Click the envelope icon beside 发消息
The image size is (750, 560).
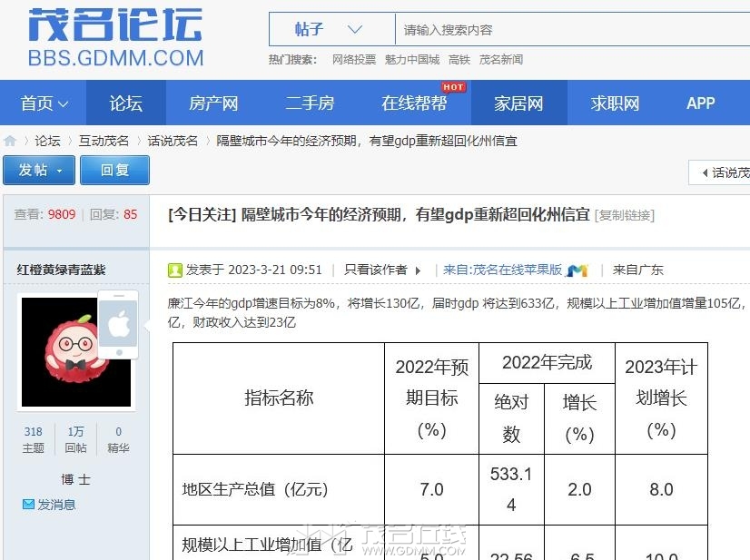click(x=29, y=504)
